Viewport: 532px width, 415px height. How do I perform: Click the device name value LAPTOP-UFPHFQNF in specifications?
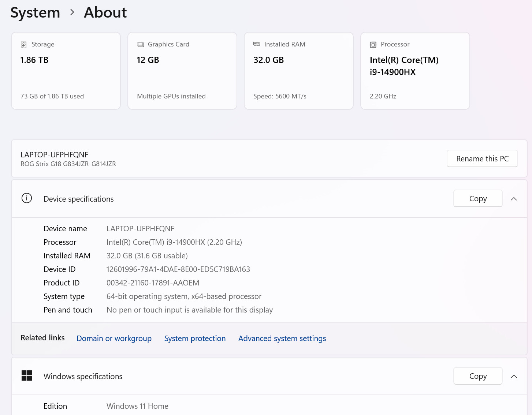140,229
